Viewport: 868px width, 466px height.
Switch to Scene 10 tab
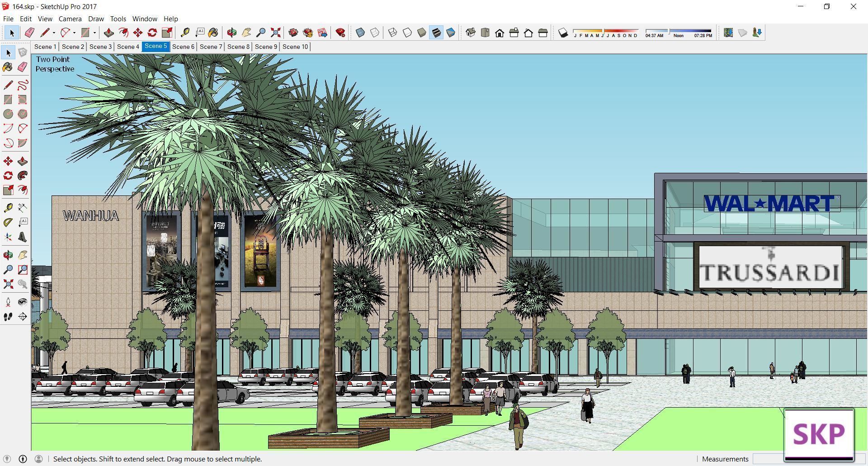(x=295, y=47)
